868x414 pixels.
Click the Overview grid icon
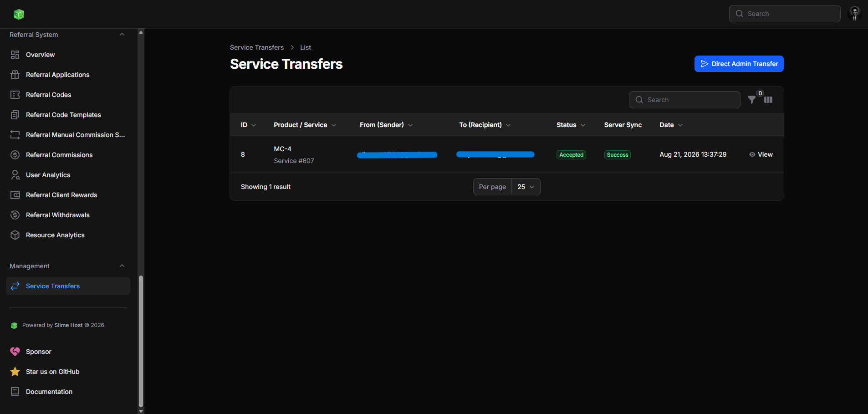point(15,55)
